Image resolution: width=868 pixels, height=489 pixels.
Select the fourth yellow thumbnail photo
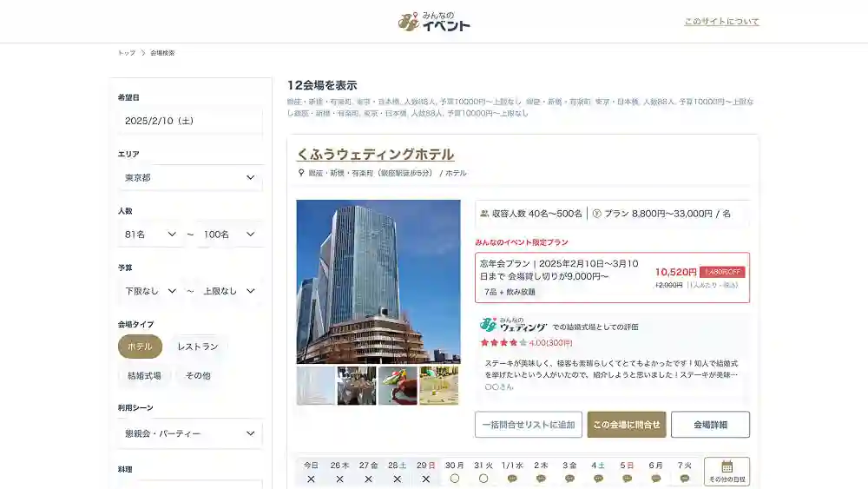pos(438,386)
